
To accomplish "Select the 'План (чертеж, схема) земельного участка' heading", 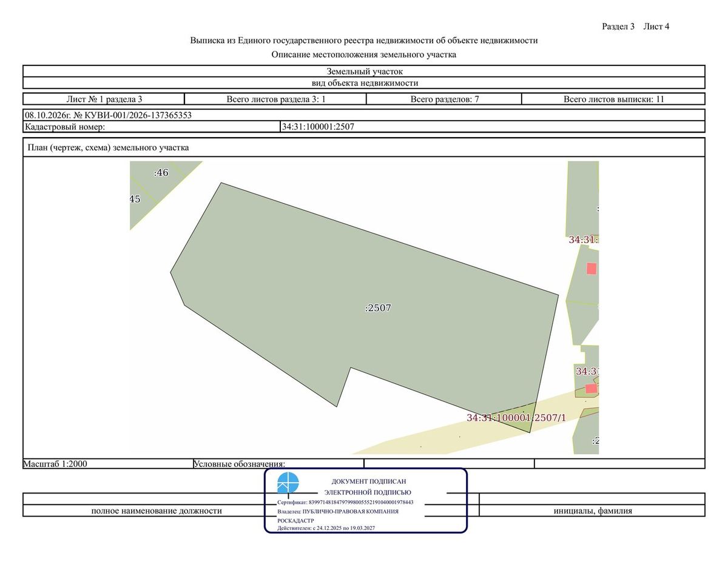I will 109,147.
